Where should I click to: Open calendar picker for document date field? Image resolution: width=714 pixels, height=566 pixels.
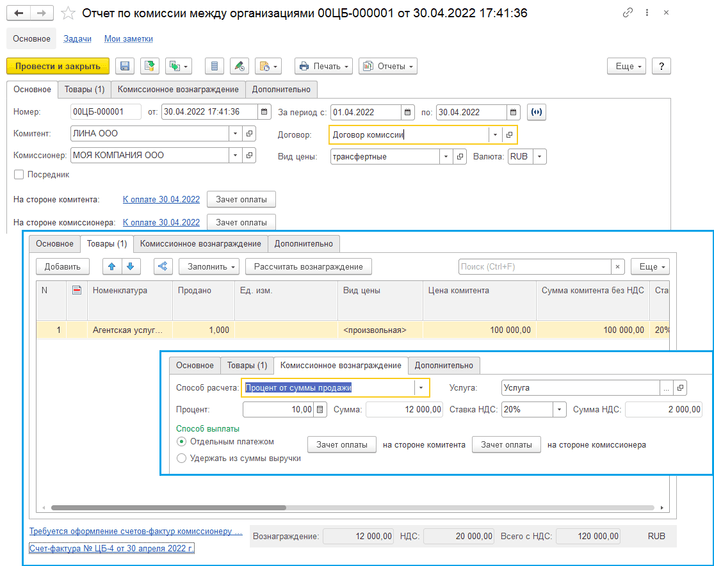pyautogui.click(x=263, y=112)
